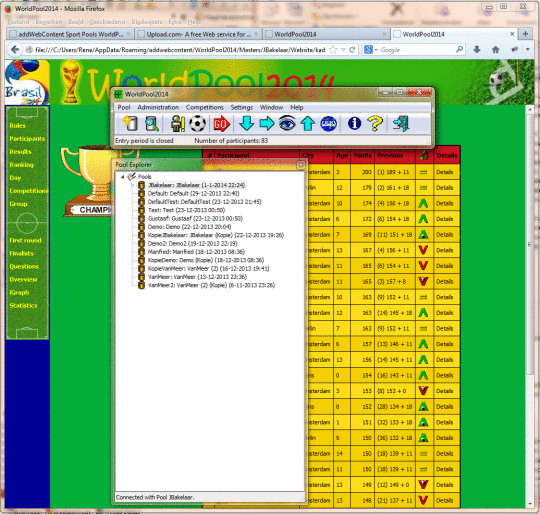This screenshot has height=514, width=540.
Task: Reload the page in Firefox
Action: click(352, 50)
